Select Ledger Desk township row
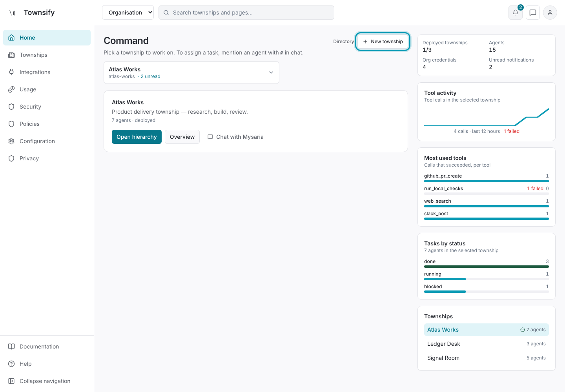Viewport: 565px width, 392px height. 487,344
